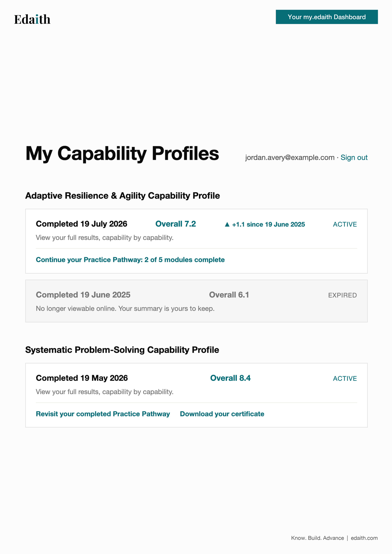Click ACTIVE status on Problem-Solving profile
The width and height of the screenshot is (392, 554).
click(345, 379)
